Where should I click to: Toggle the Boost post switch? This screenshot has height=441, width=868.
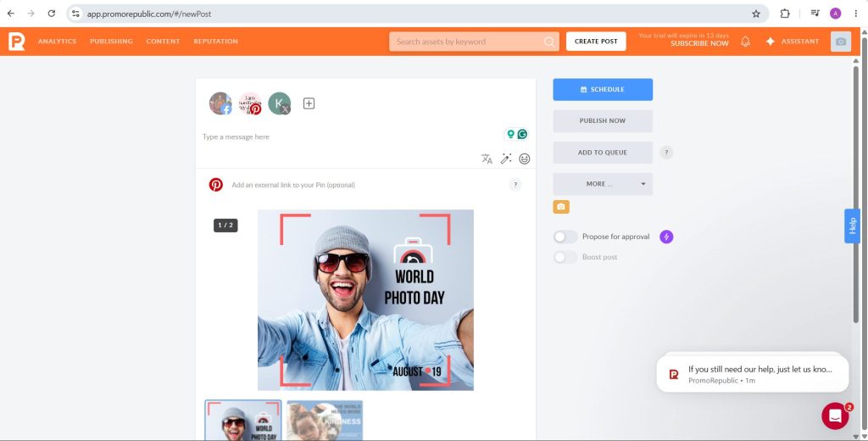coord(565,257)
